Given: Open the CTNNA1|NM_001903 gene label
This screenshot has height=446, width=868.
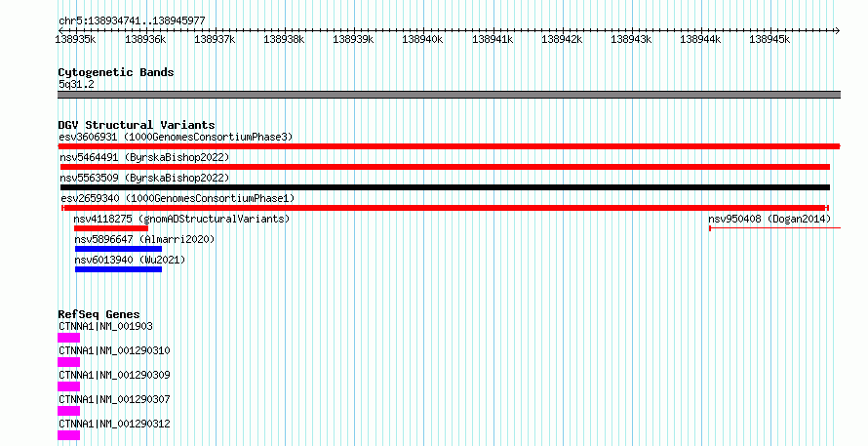Looking at the screenshot, I should click(105, 326).
